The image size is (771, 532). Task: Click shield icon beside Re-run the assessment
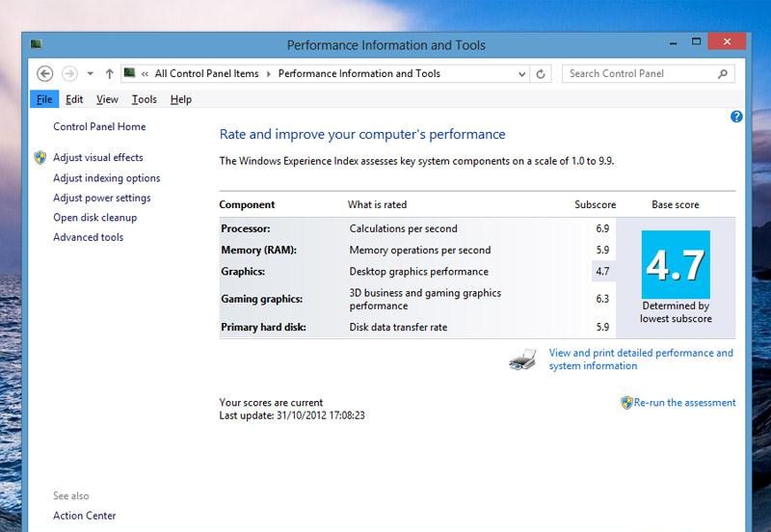point(626,403)
